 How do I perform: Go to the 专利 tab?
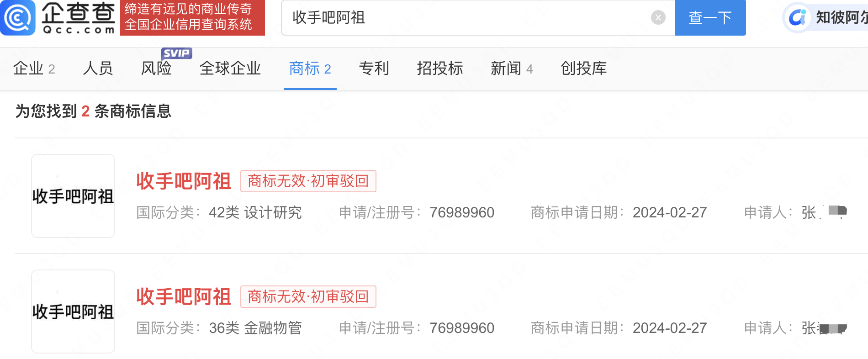point(374,69)
